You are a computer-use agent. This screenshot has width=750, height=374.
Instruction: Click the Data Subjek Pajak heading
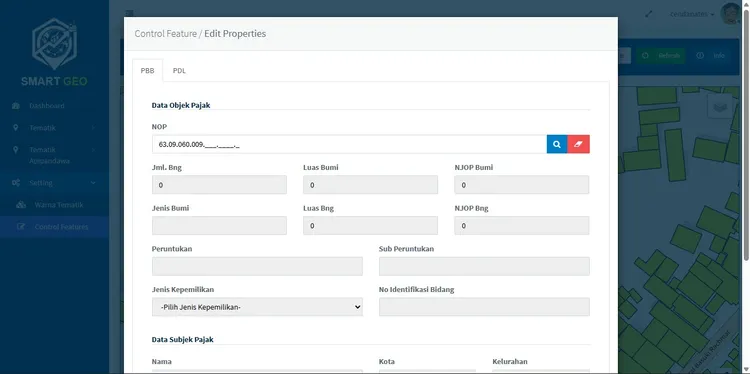[x=183, y=339]
